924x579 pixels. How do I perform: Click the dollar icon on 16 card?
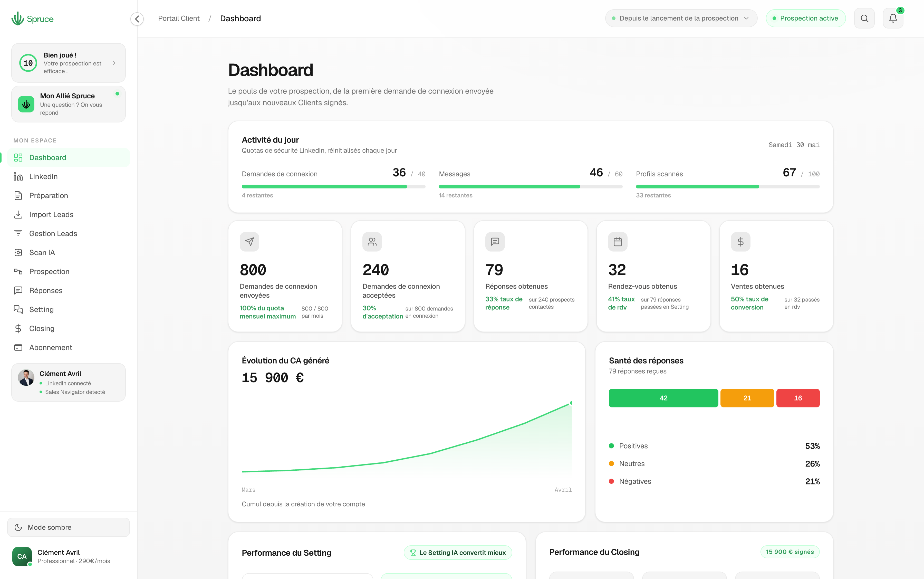tap(740, 242)
